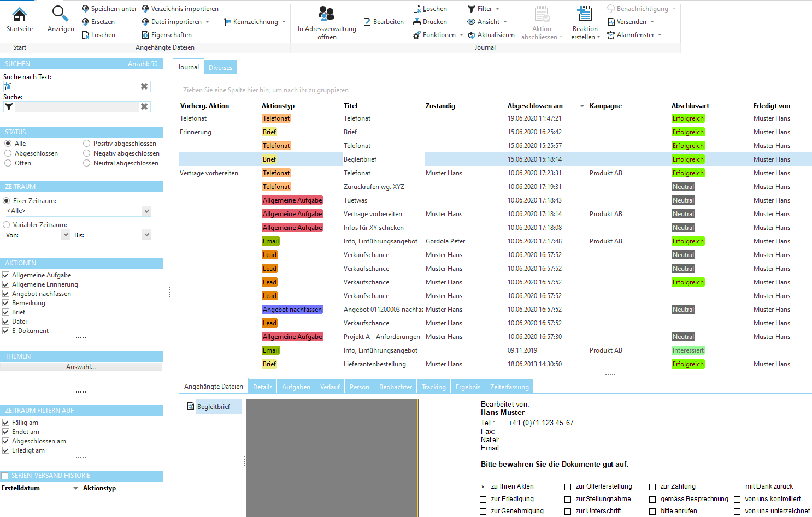Expand the Fixer Zeitraum dropdown
This screenshot has width=812, height=517.
(146, 211)
